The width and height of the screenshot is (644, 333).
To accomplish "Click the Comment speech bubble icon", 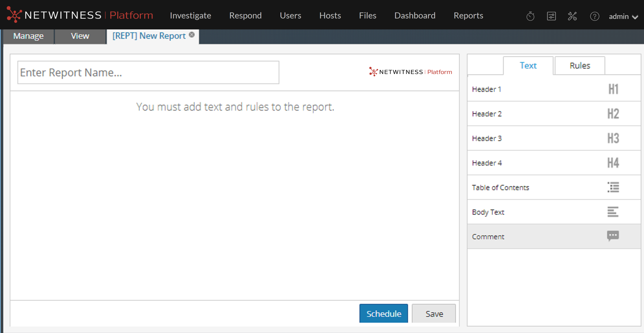I will click(x=613, y=236).
